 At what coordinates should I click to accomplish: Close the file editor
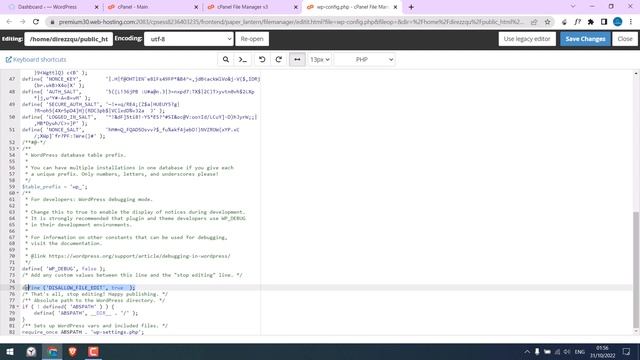click(x=624, y=39)
